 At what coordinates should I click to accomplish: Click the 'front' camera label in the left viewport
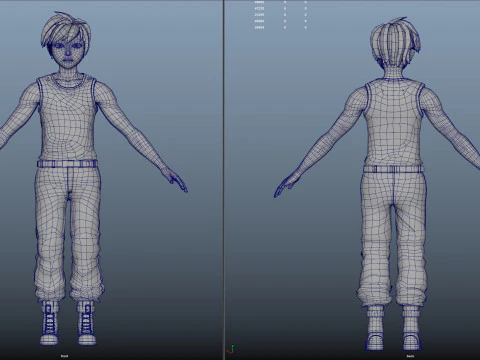tap(64, 356)
